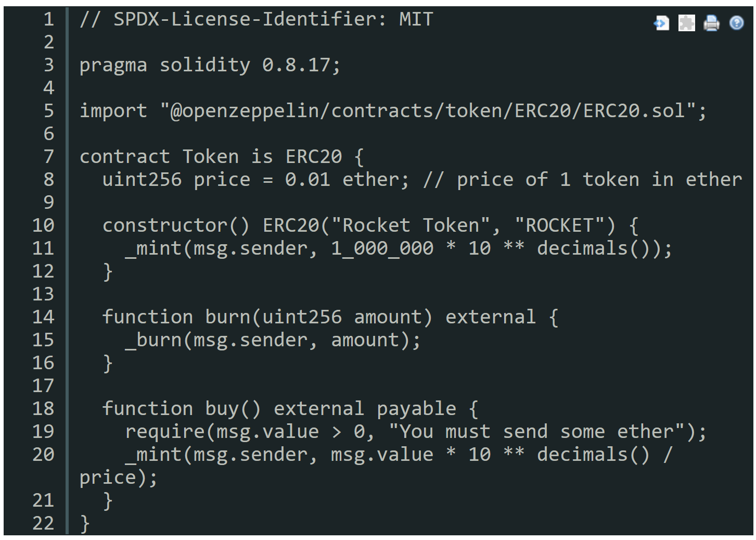This screenshot has width=756, height=540.
Task: Open the help question mark icon
Action: pos(736,23)
